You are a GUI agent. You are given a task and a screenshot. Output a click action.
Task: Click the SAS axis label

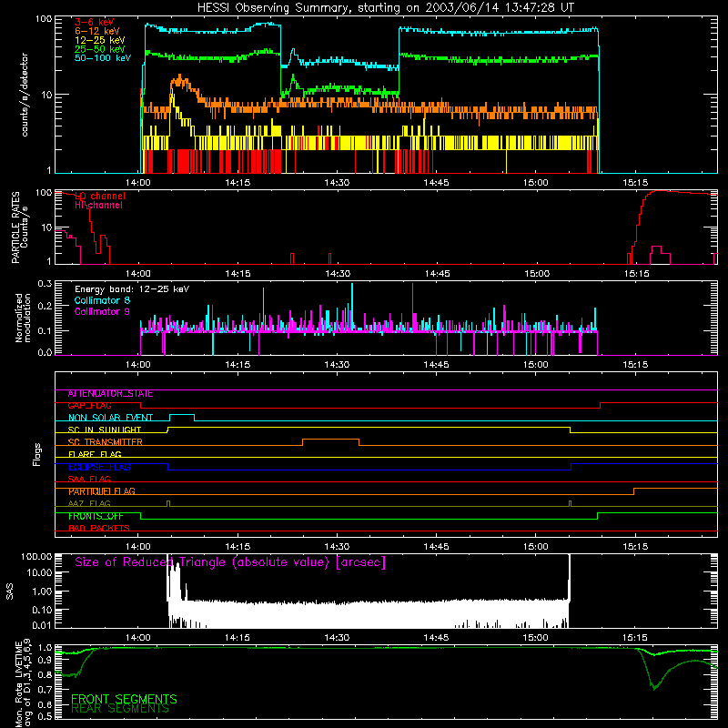(x=10, y=591)
